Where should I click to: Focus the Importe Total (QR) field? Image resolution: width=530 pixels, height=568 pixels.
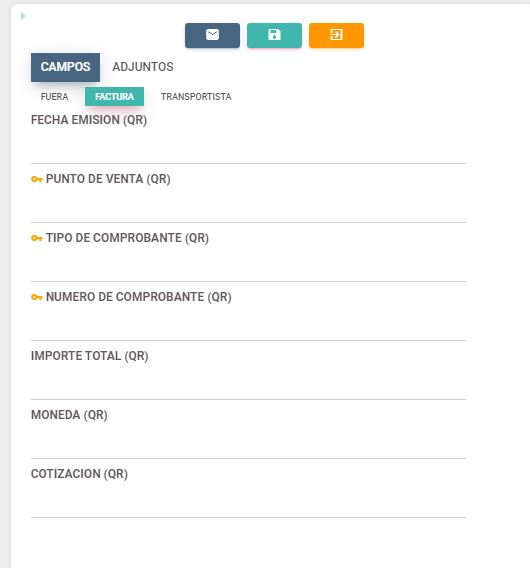(248, 383)
